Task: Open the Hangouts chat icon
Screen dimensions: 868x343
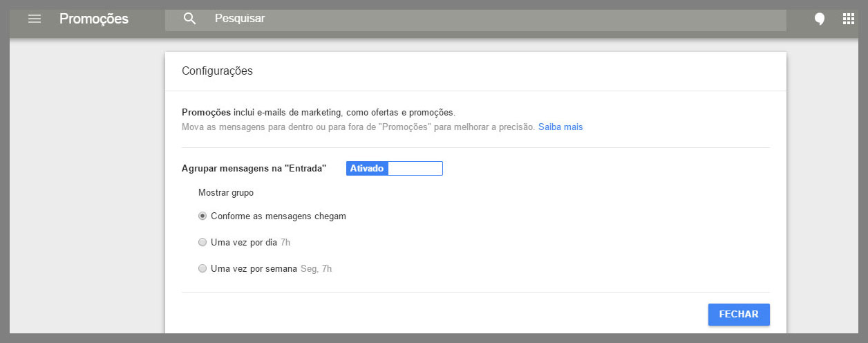Action: point(820,19)
